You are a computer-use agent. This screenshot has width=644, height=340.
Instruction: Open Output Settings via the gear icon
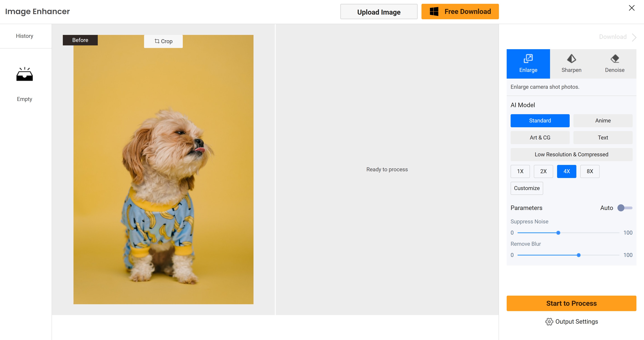[549, 322]
